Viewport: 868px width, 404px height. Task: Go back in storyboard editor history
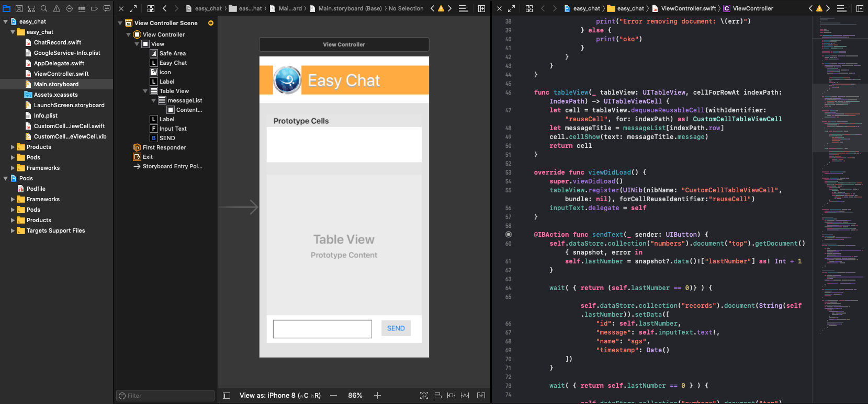pyautogui.click(x=164, y=8)
